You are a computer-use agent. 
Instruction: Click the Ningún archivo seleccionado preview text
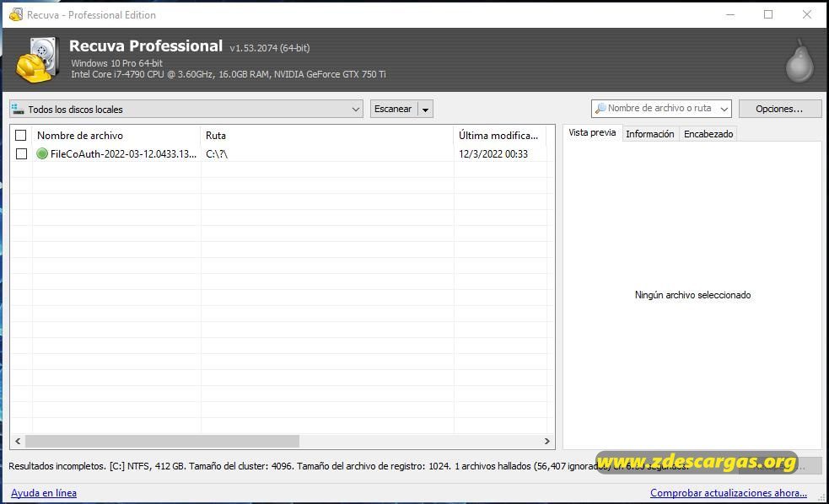coord(692,295)
